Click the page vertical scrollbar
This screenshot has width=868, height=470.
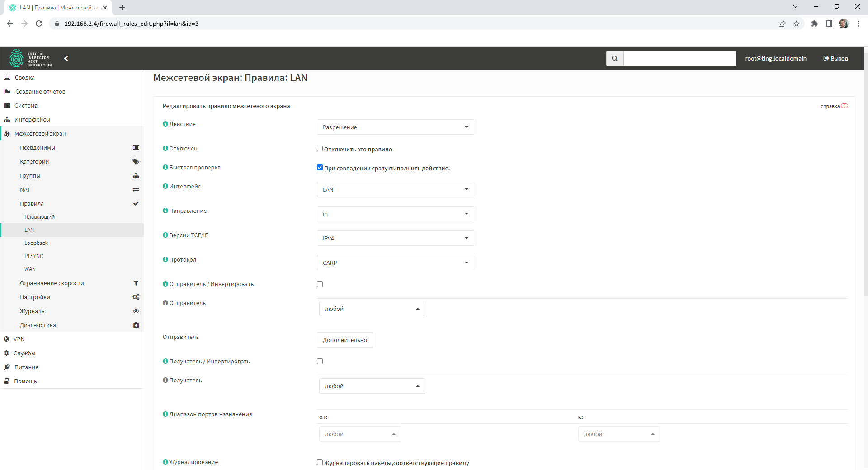tap(866, 181)
